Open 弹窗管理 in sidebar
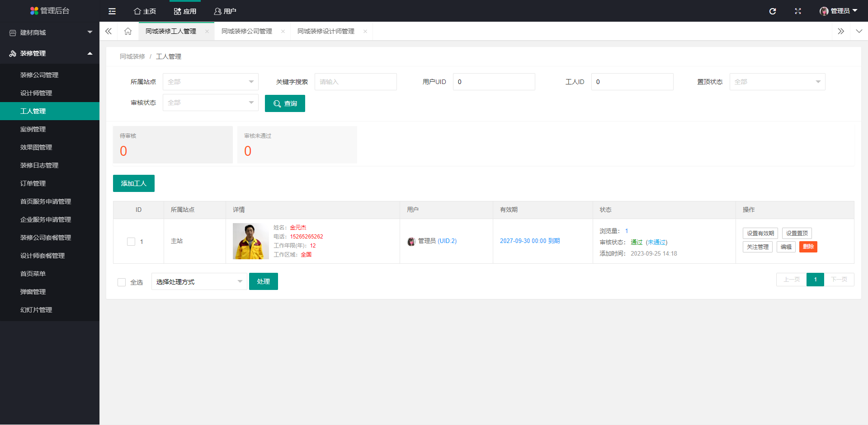This screenshot has height=425, width=868. coord(50,292)
